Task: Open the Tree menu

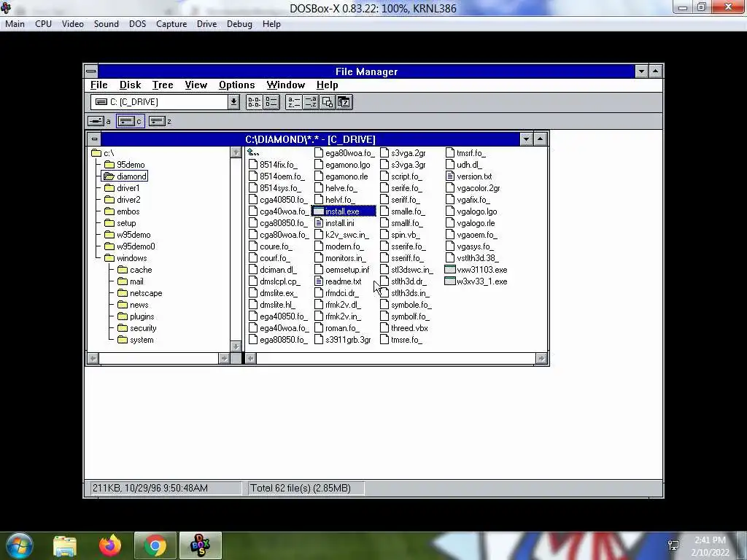Action: tap(163, 85)
